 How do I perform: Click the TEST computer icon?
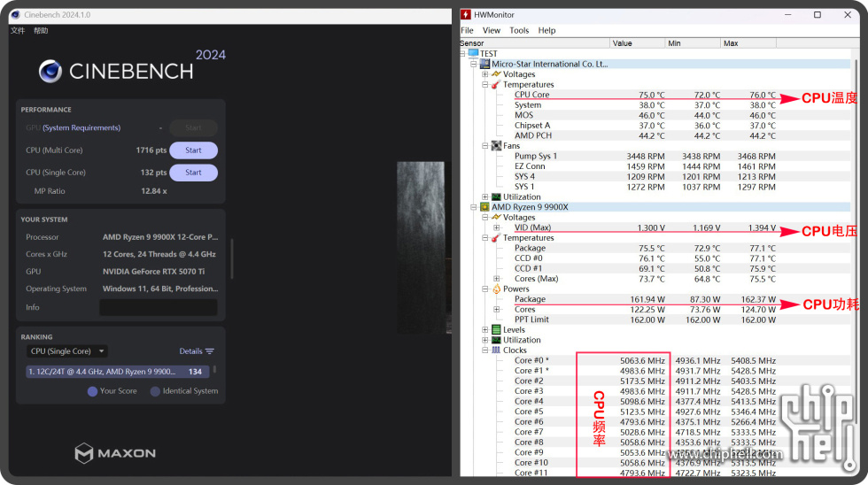[x=473, y=54]
